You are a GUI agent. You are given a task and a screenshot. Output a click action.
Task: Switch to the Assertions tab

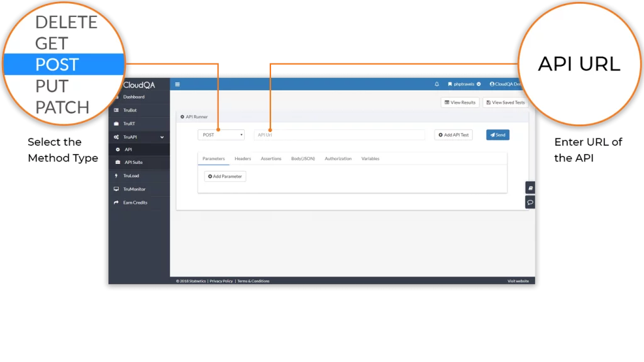pos(271,159)
